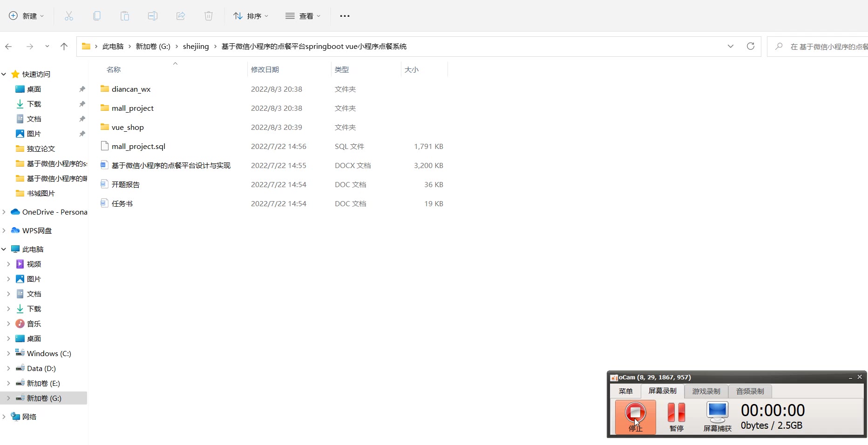This screenshot has width=868, height=445.
Task: Click 2022/8/3 20:39 date cell
Action: click(277, 127)
